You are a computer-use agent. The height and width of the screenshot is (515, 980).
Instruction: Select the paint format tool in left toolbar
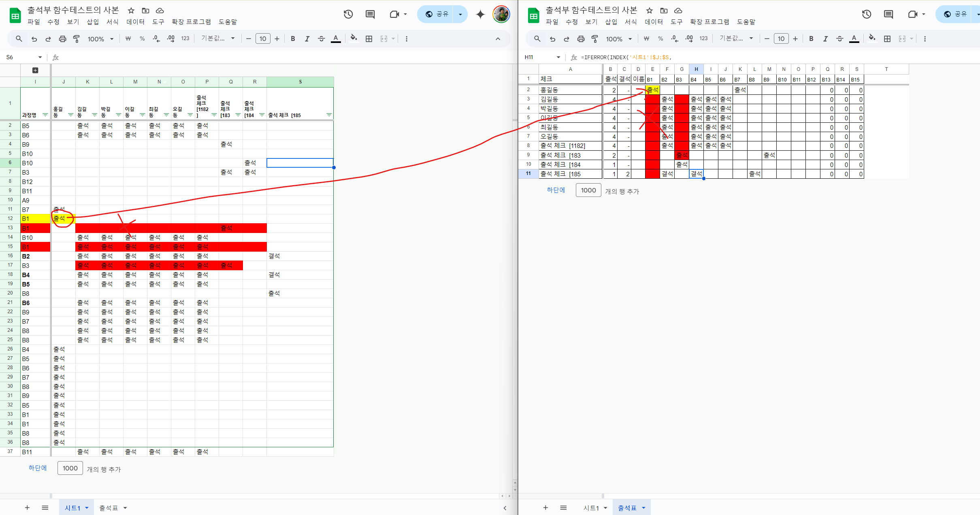tap(76, 39)
